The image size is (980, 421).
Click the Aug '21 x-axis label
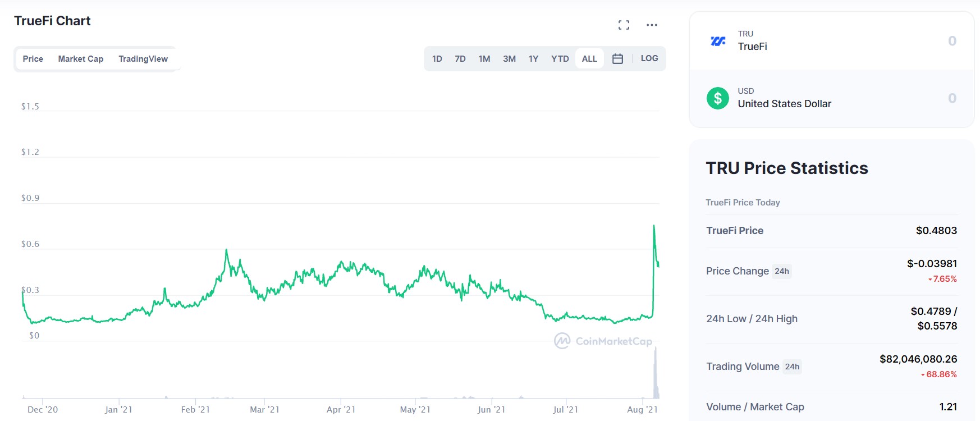tap(642, 409)
